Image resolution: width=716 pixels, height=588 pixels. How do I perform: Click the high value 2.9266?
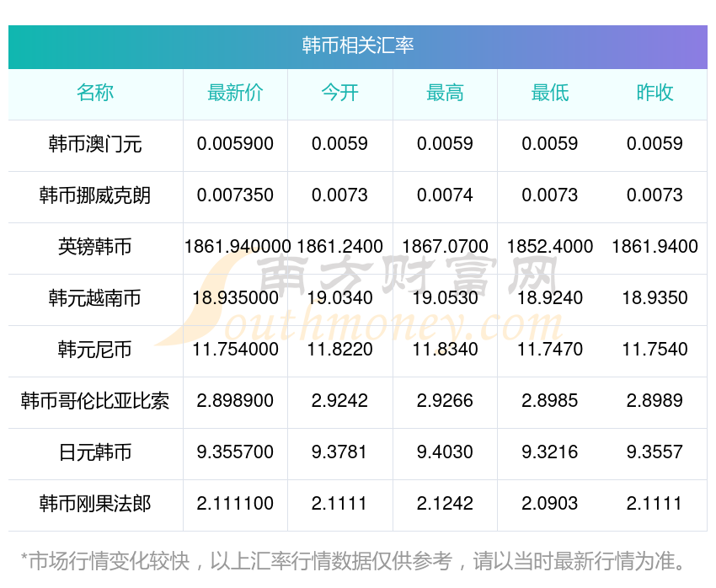[x=445, y=401]
